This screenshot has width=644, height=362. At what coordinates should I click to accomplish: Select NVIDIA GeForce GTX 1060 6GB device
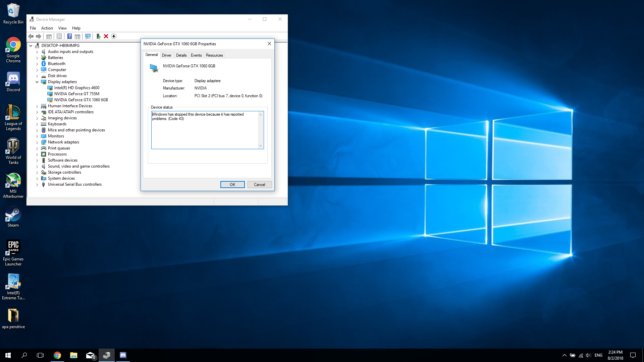click(x=81, y=100)
